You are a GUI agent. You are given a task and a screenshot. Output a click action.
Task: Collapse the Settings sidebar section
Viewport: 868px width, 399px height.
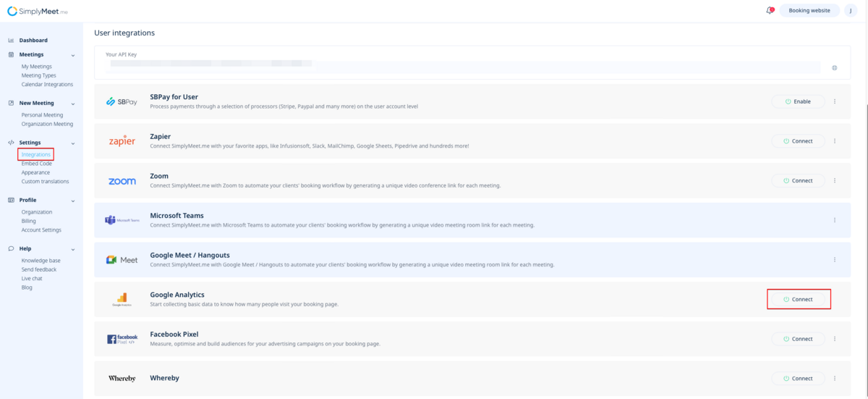[73, 143]
